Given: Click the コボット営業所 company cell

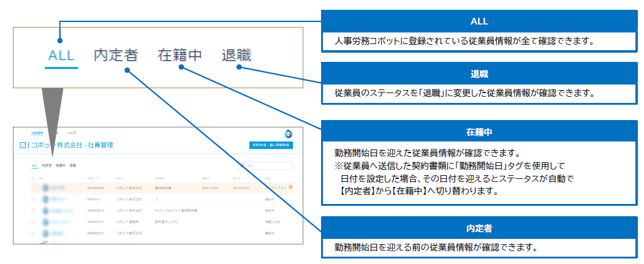Looking at the screenshot, I should pyautogui.click(x=127, y=222).
